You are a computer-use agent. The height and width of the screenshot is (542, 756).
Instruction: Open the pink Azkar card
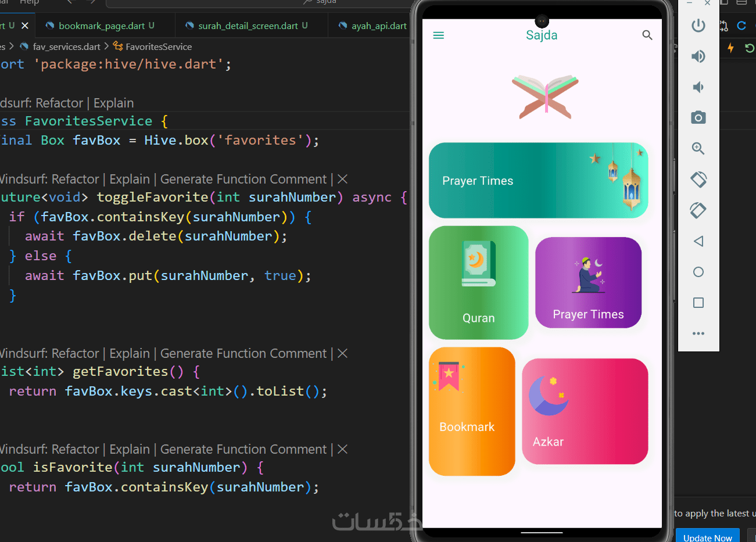[x=585, y=411]
